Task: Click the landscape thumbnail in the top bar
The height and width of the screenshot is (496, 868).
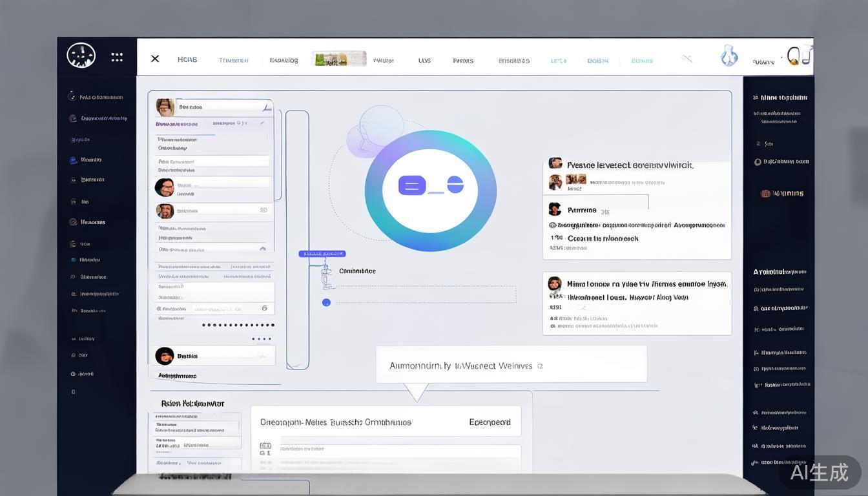Action: pyautogui.click(x=338, y=59)
